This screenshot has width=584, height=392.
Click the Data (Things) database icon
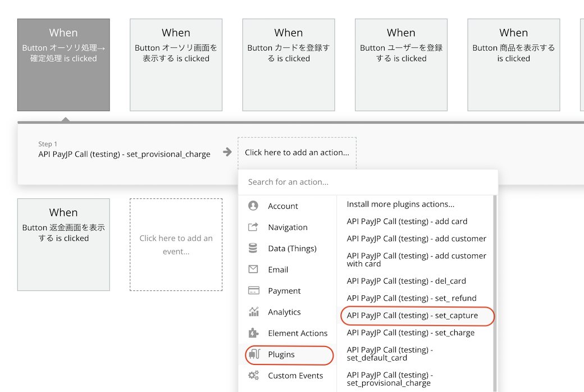[x=253, y=248]
